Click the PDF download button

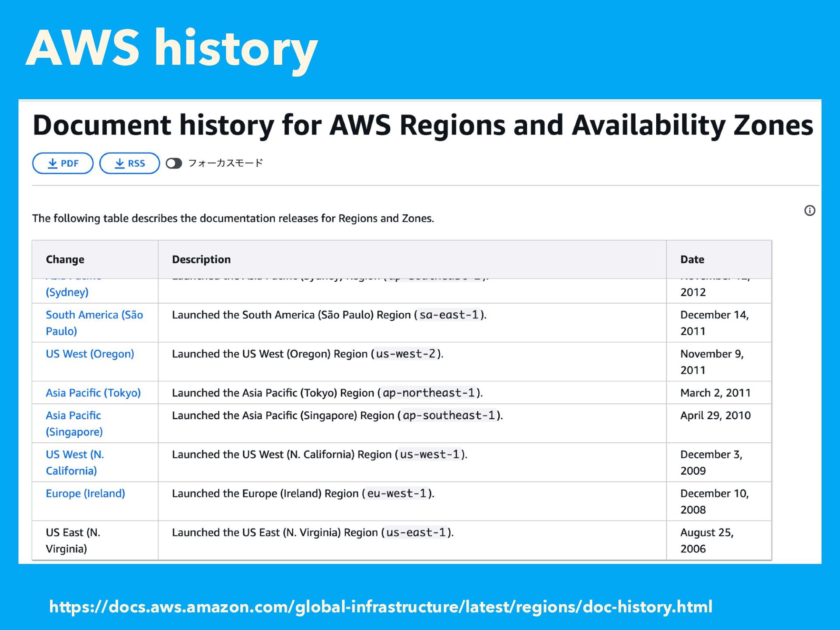(63, 163)
